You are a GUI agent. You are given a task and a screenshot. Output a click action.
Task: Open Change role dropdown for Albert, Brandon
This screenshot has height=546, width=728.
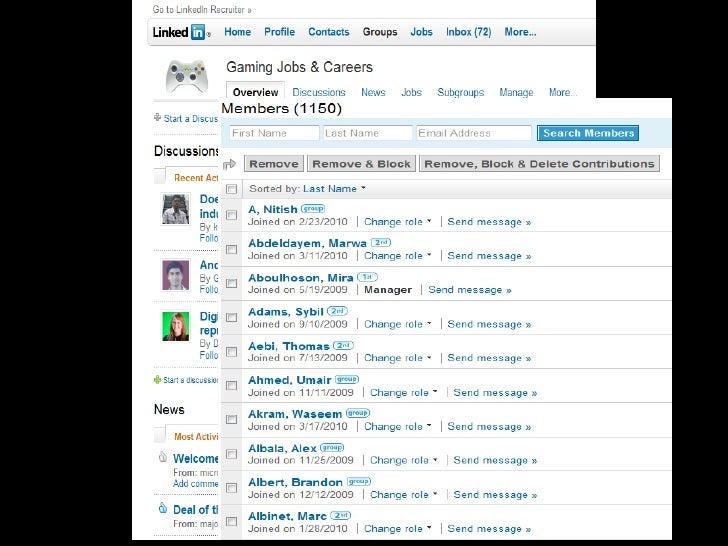click(x=403, y=495)
